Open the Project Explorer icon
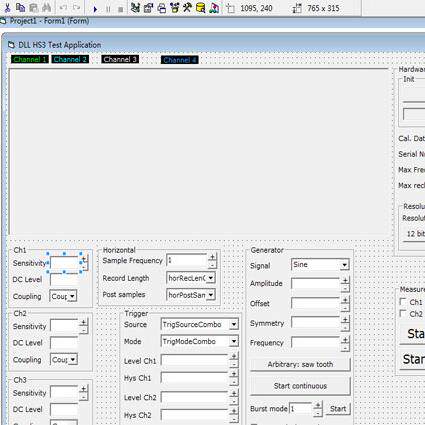 (x=135, y=8)
